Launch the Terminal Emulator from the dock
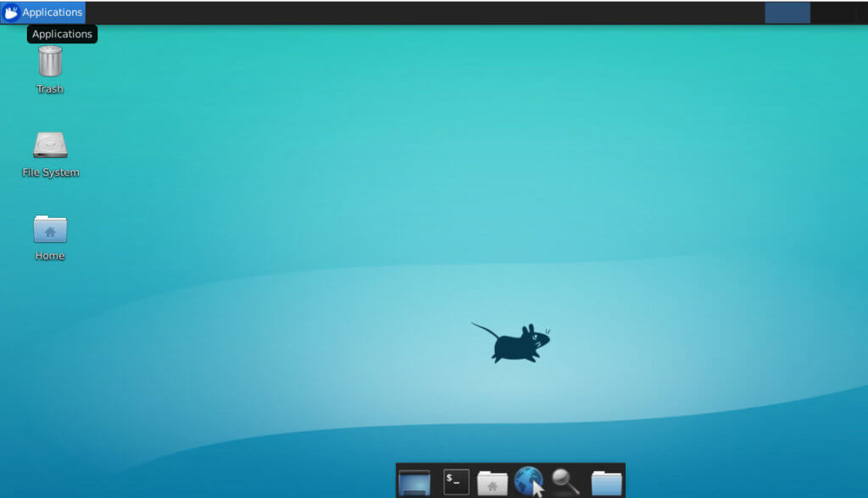The width and height of the screenshot is (868, 498). tap(455, 481)
